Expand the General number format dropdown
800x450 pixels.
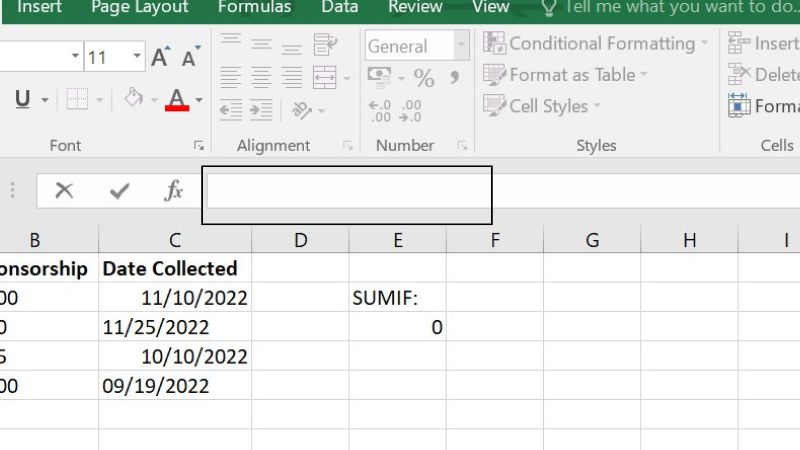[461, 46]
